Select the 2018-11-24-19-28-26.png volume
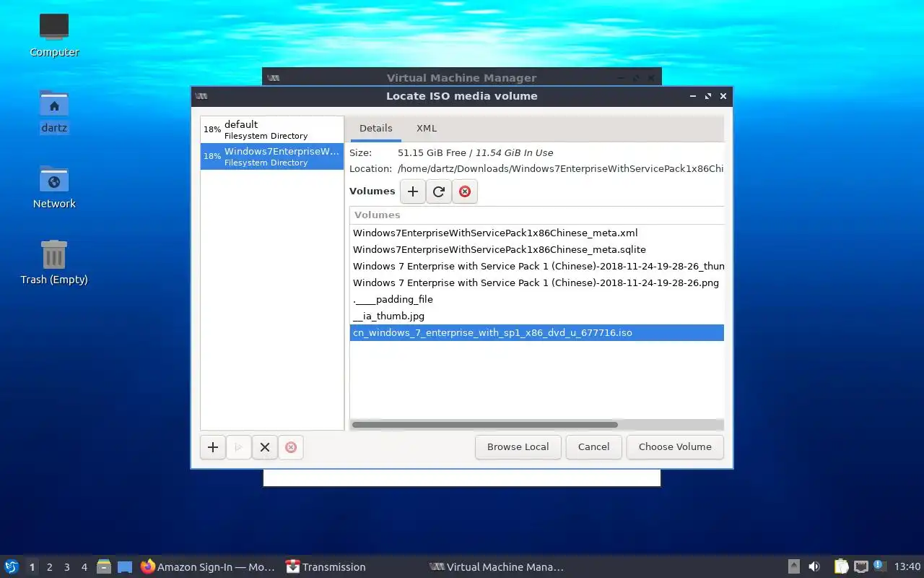Image resolution: width=924 pixels, height=578 pixels. pos(537,283)
